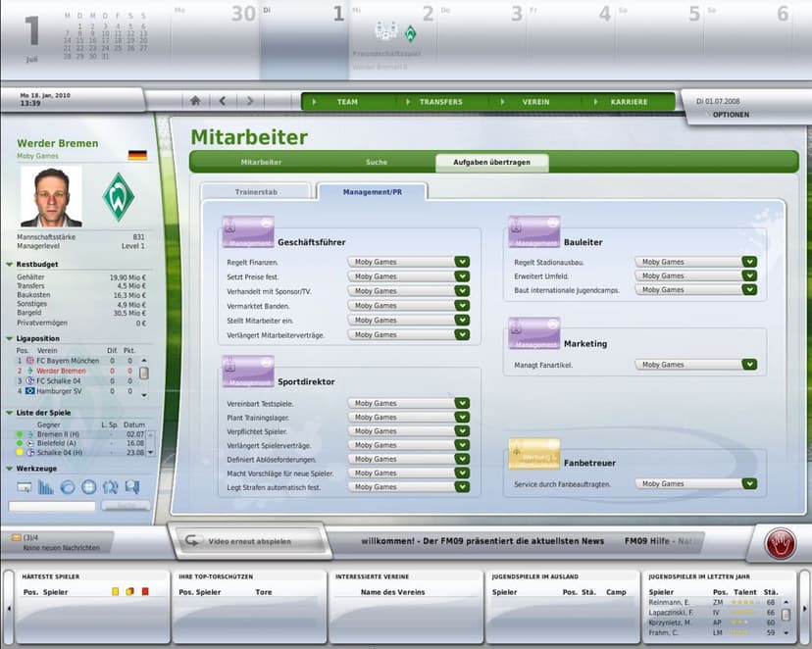Open dropdown for Service durch Fanbeauftragten
Viewport: 812px width, 649px height.
point(749,483)
